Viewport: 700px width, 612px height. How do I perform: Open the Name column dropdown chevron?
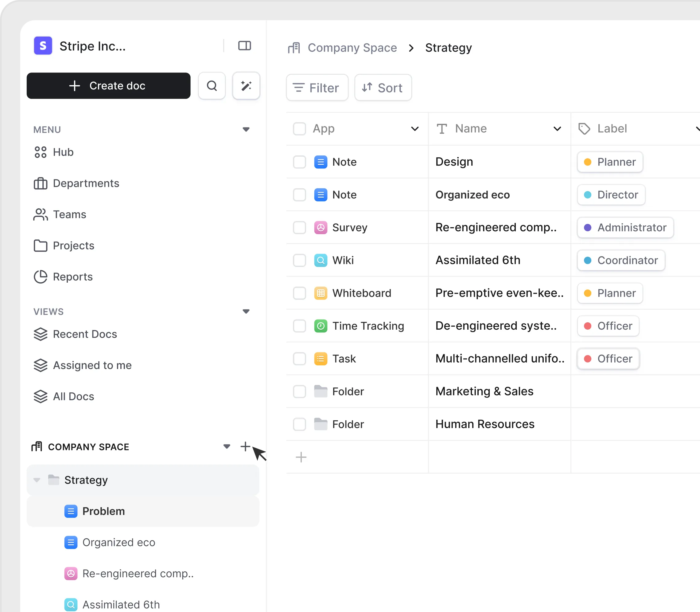(557, 129)
